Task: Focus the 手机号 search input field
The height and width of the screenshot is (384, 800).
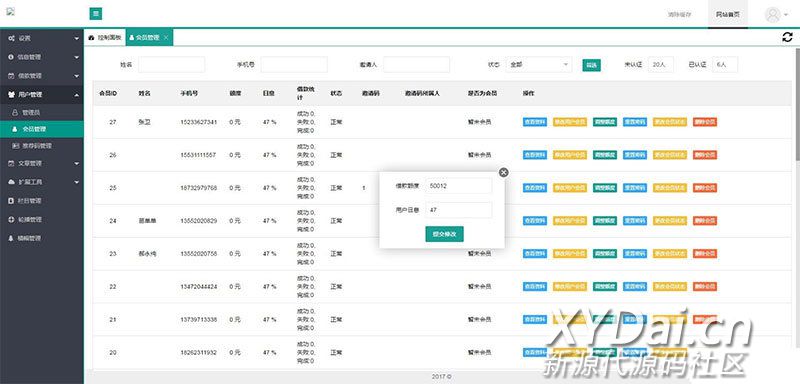Action: [294, 65]
